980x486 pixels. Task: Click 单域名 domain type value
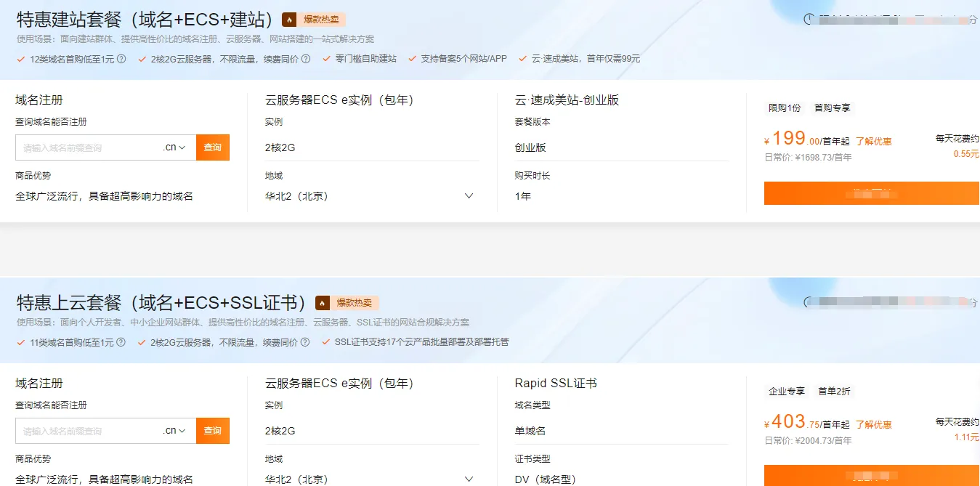pyautogui.click(x=530, y=431)
